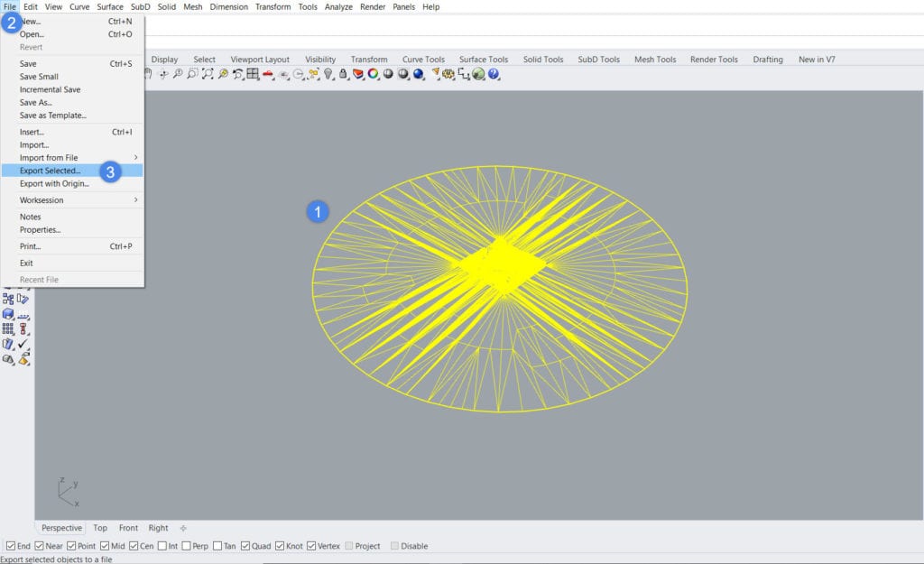Click Save as Template in the menu
924x564 pixels.
(x=52, y=116)
